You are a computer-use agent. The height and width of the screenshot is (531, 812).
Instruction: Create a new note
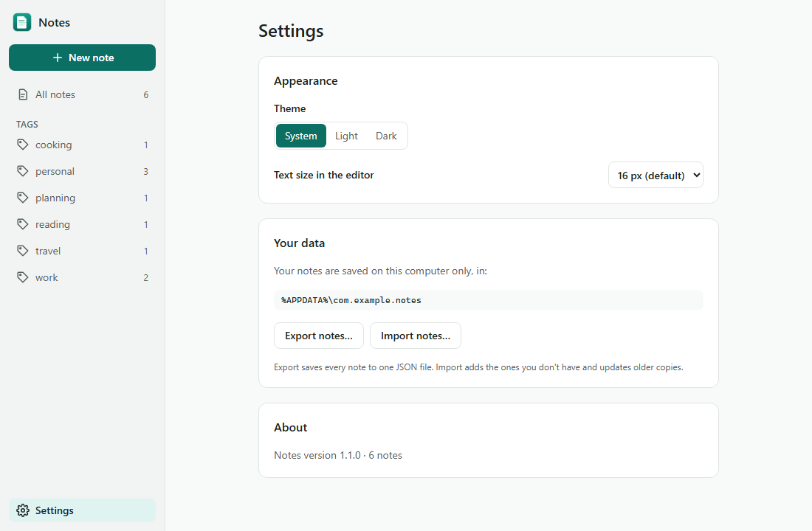pos(83,58)
